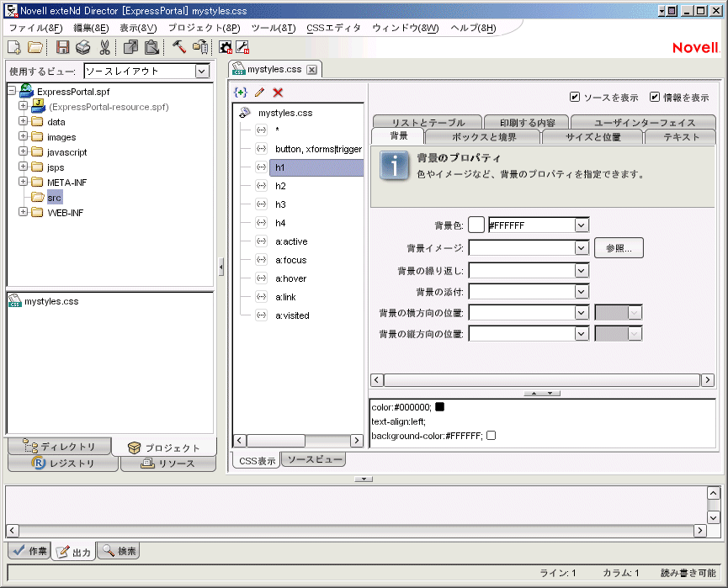728x588 pixels.
Task: Click the Save floppy disk icon
Action: click(62, 47)
